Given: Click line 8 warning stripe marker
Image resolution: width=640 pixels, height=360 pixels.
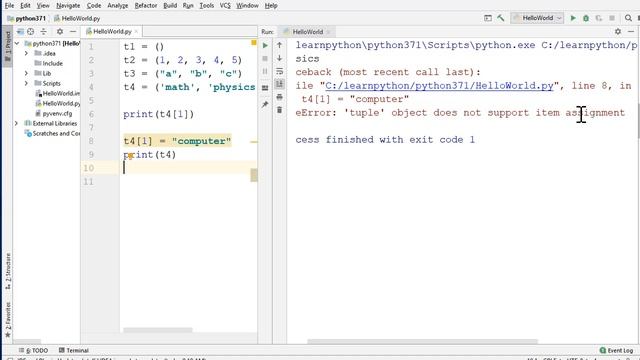Looking at the screenshot, I should (254, 142).
